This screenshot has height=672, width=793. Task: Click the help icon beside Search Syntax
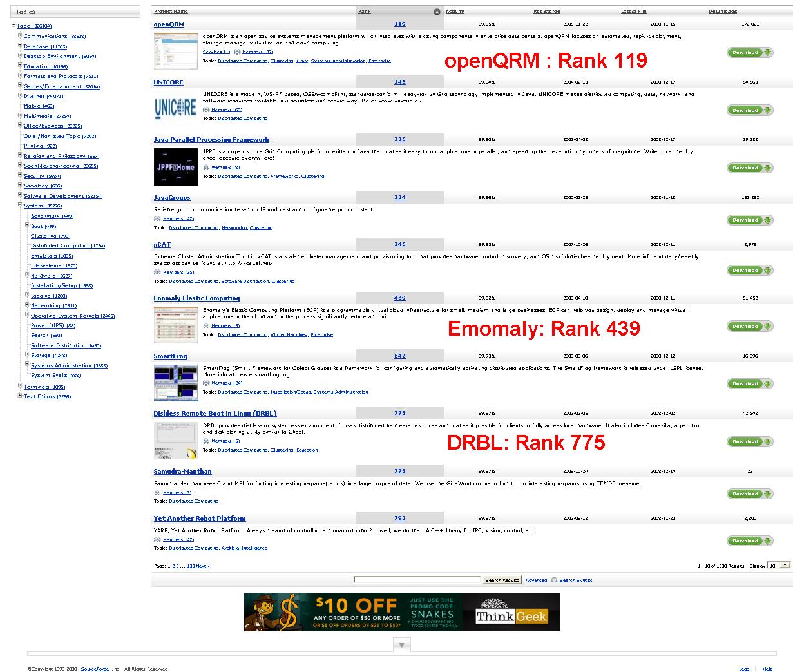554,580
